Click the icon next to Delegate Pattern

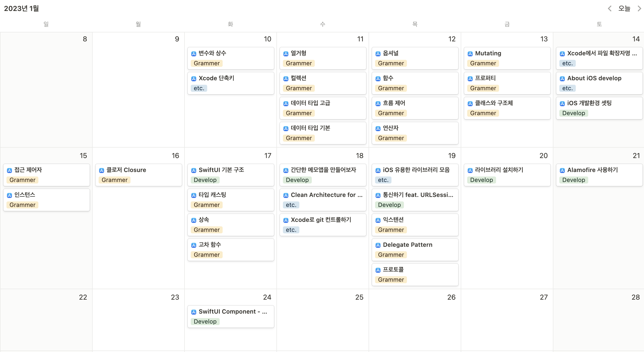coord(378,245)
